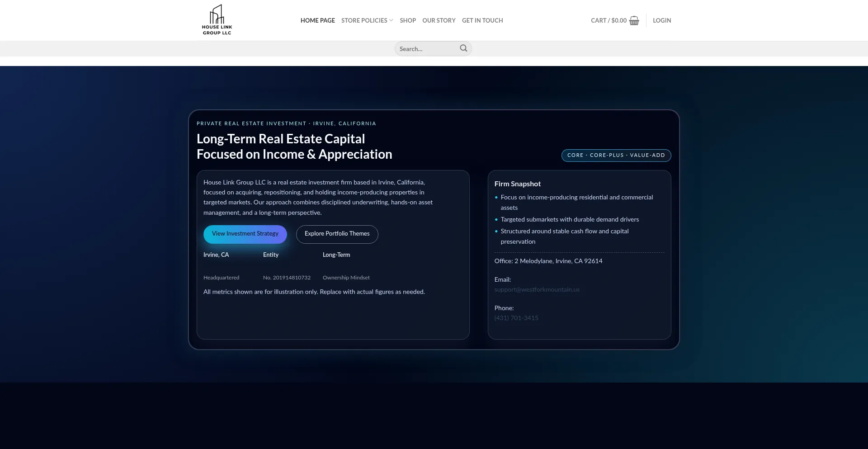The height and width of the screenshot is (449, 868).
Task: Click the support@westforkmountain.us email link
Action: click(x=537, y=290)
